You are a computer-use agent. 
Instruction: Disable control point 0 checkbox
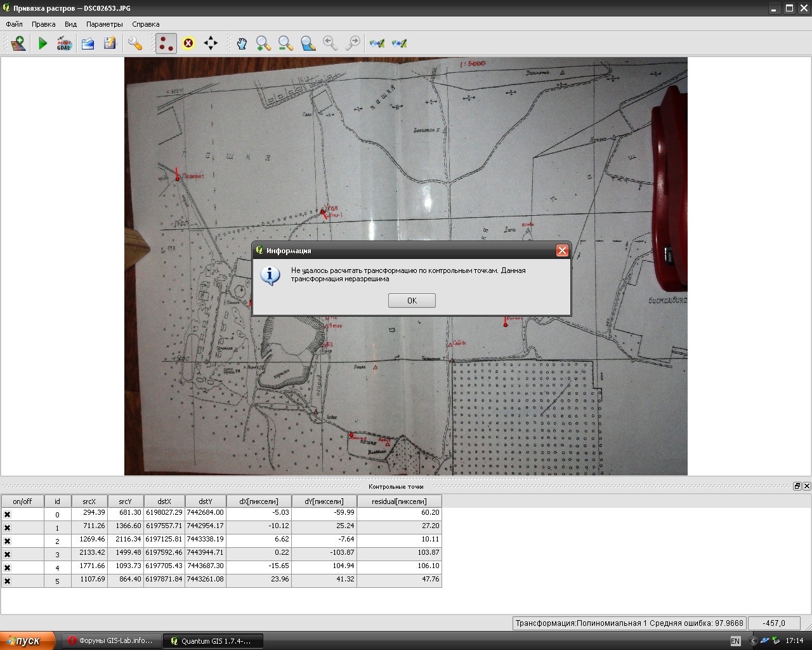(8, 515)
